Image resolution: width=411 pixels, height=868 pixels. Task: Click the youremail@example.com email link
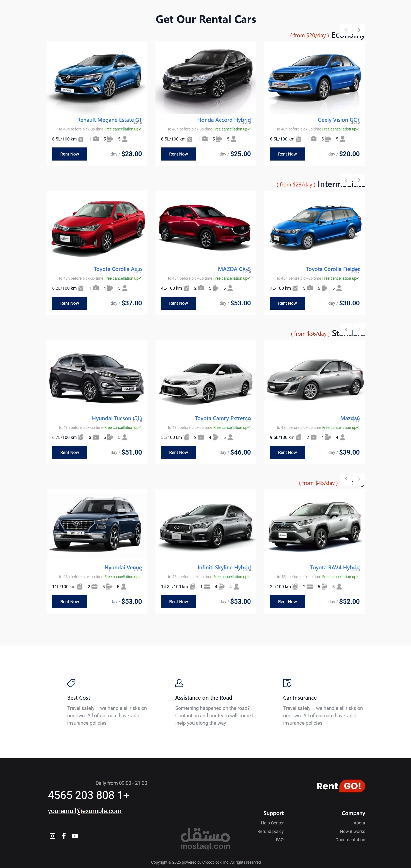tap(85, 811)
